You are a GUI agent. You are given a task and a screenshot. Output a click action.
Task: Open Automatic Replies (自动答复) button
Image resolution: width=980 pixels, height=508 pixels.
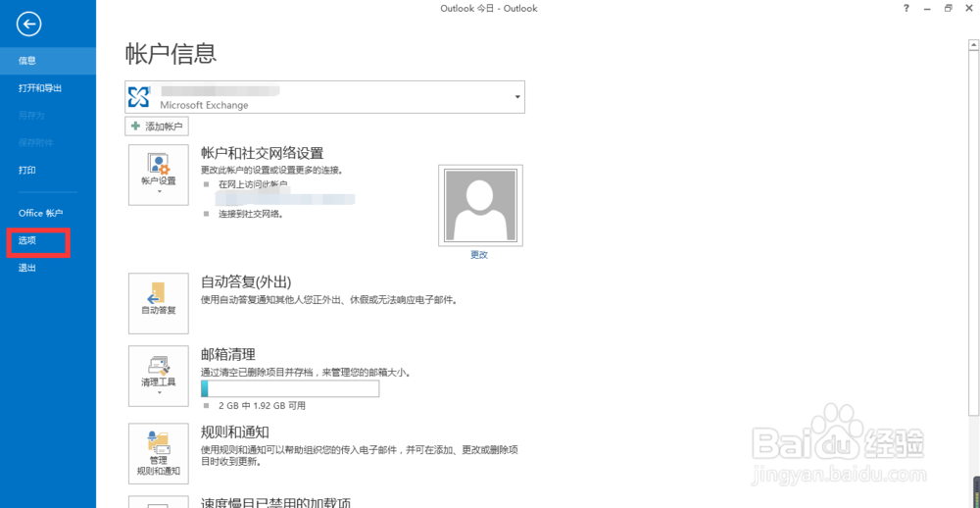coord(158,303)
